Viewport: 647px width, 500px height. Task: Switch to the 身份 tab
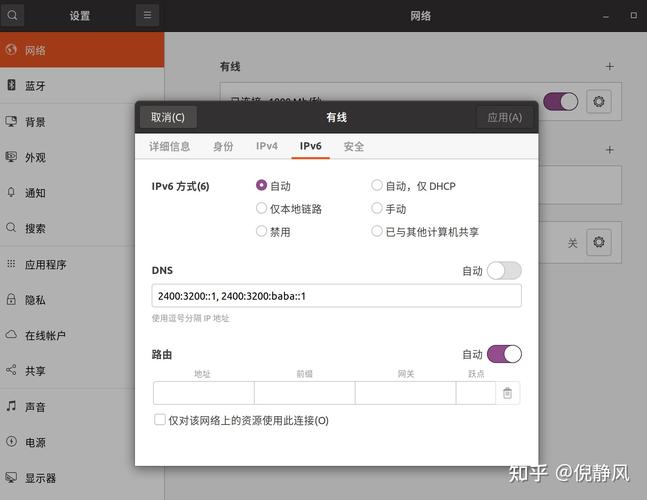(x=223, y=146)
